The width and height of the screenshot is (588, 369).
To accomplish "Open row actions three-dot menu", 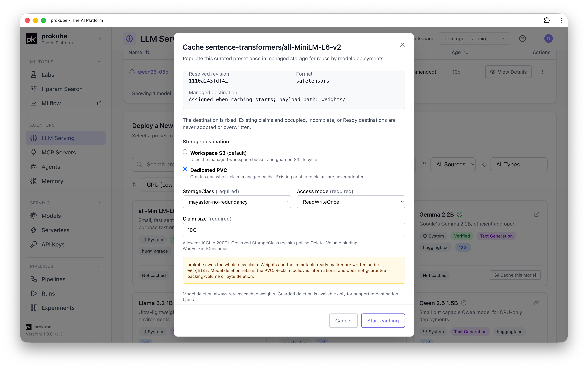I will tap(542, 72).
